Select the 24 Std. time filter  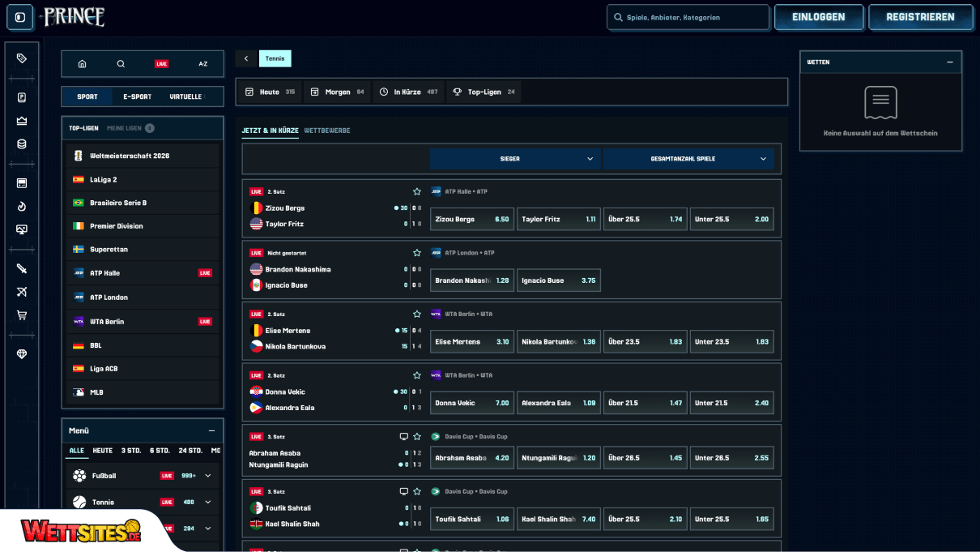coord(190,451)
